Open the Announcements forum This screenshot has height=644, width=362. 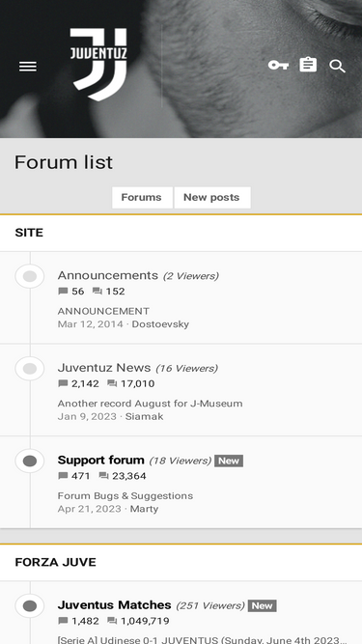click(x=107, y=275)
